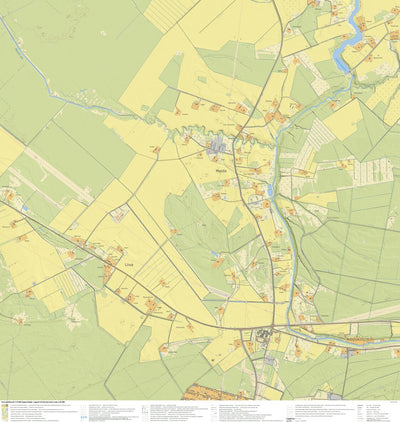Click the settlement name label beside the diagonal road
This screenshot has height=422, width=400.
point(128,265)
